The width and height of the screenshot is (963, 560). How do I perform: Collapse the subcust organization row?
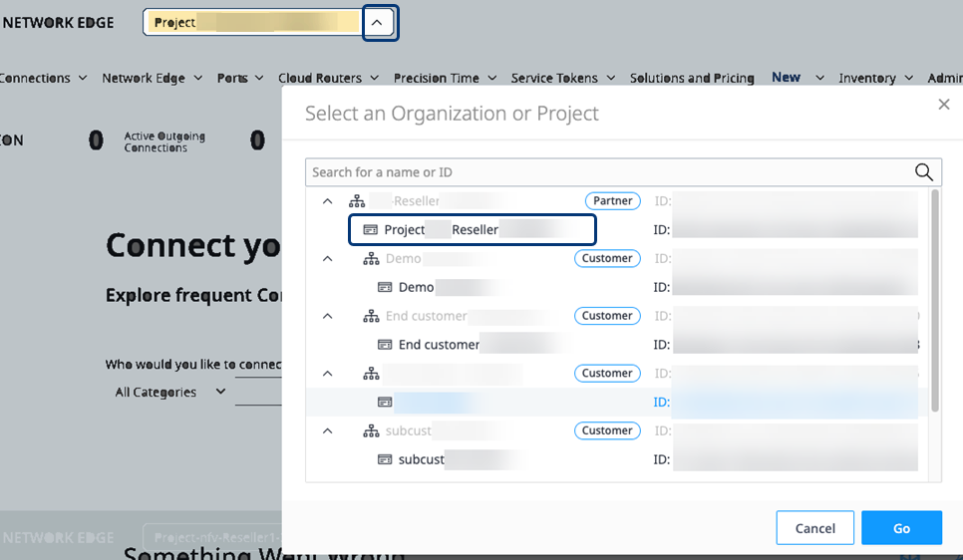[327, 431]
